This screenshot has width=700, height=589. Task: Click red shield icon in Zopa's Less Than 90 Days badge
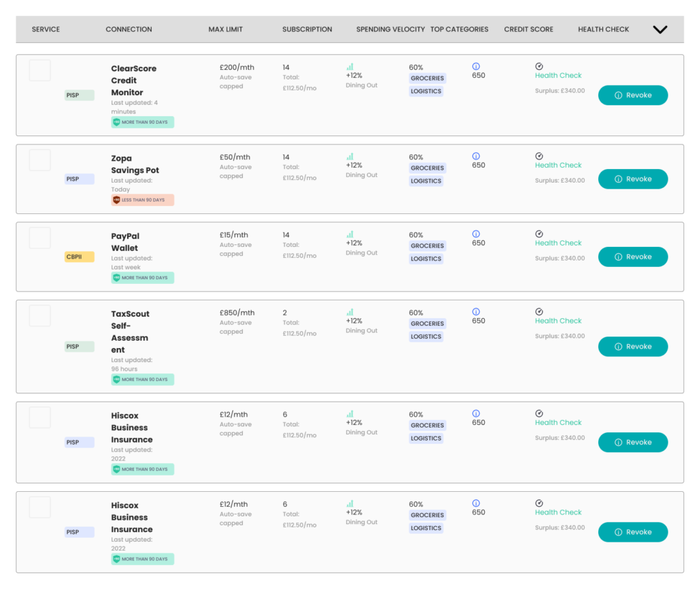(x=116, y=200)
